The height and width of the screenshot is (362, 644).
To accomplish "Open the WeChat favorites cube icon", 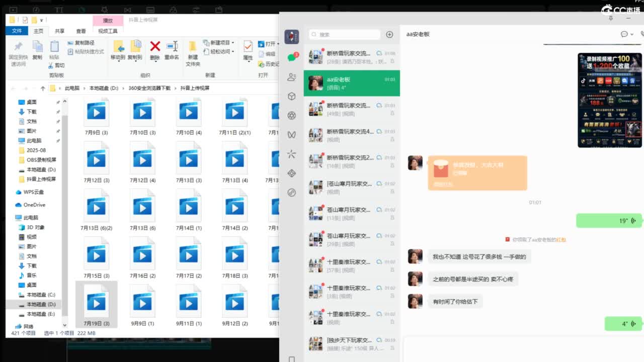I will click(x=292, y=96).
